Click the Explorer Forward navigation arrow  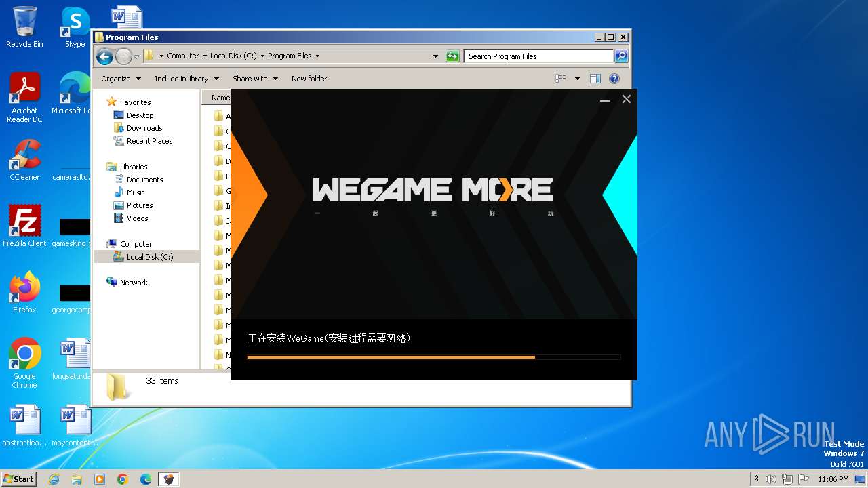click(x=123, y=56)
